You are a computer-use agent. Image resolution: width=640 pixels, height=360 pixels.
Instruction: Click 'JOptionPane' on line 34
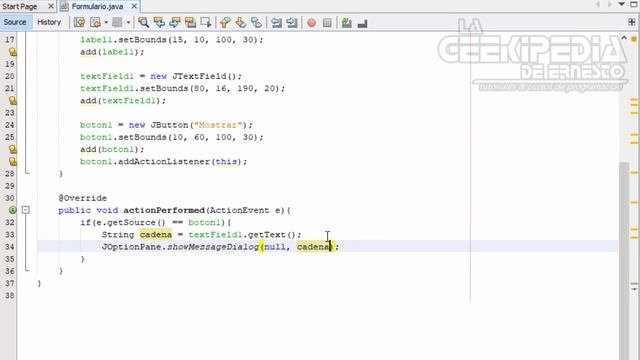(x=131, y=247)
